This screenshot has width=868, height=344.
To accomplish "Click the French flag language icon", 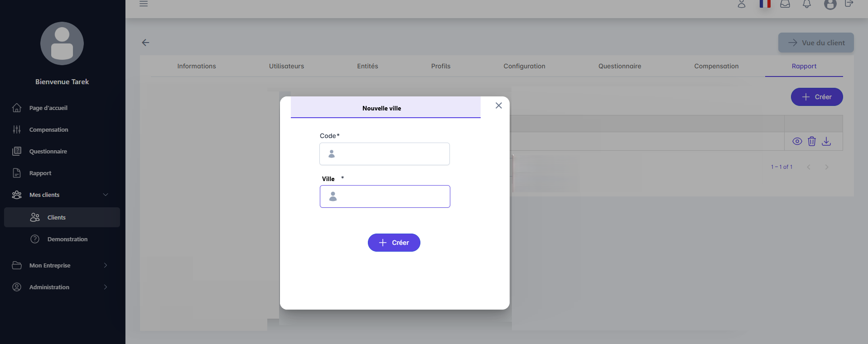I will [765, 4].
